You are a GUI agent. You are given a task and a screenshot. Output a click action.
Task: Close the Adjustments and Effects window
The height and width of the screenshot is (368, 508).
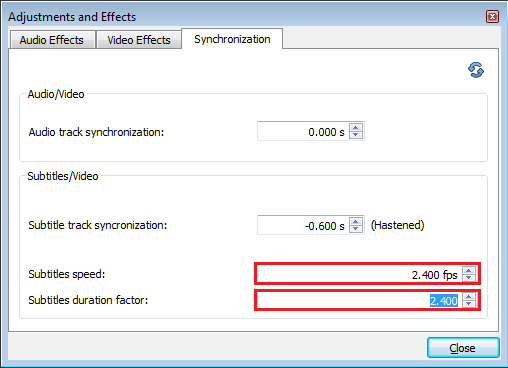pyautogui.click(x=492, y=16)
